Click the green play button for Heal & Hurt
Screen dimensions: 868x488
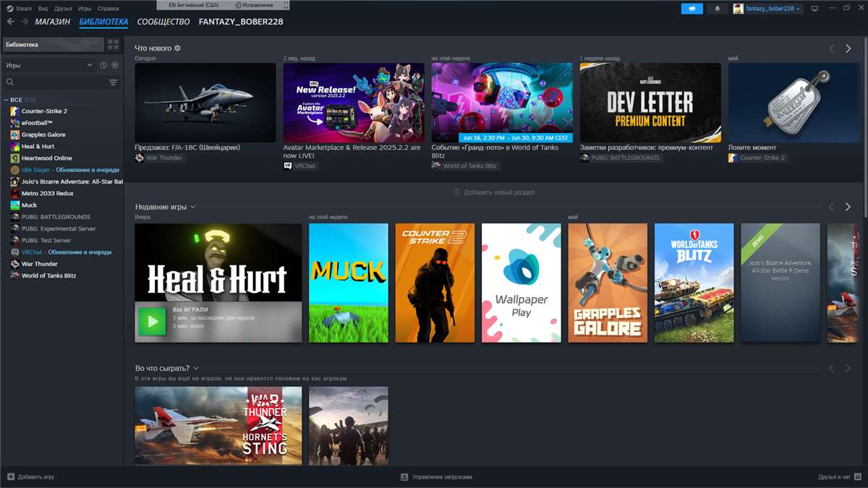coord(152,322)
